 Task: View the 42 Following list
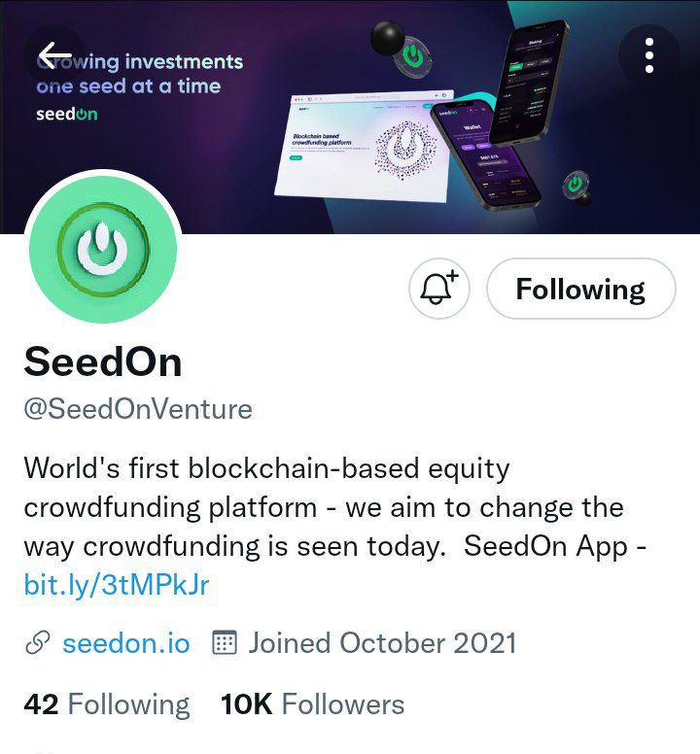(x=107, y=704)
